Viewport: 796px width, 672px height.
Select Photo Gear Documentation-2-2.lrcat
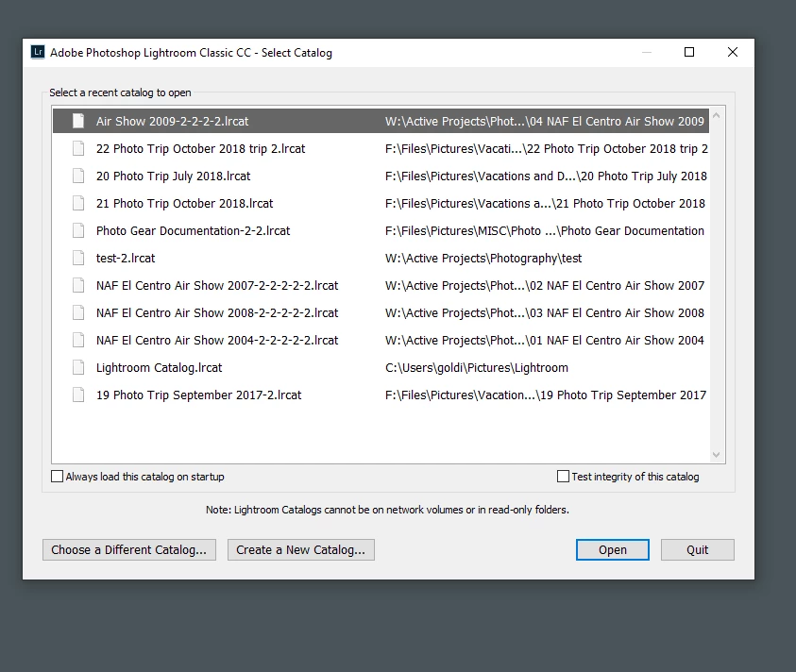click(x=193, y=231)
